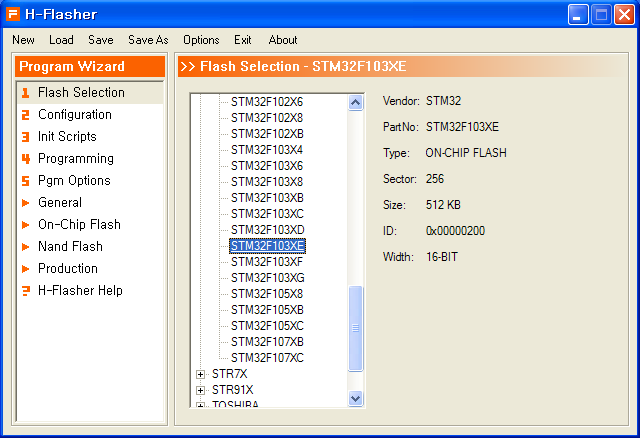Select STM32F105X8 in the chip tree
Screen dimensions: 640x438
point(267,294)
